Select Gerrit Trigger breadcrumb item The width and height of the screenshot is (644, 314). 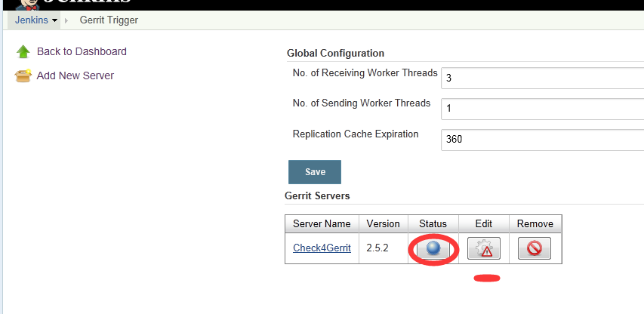coord(109,20)
